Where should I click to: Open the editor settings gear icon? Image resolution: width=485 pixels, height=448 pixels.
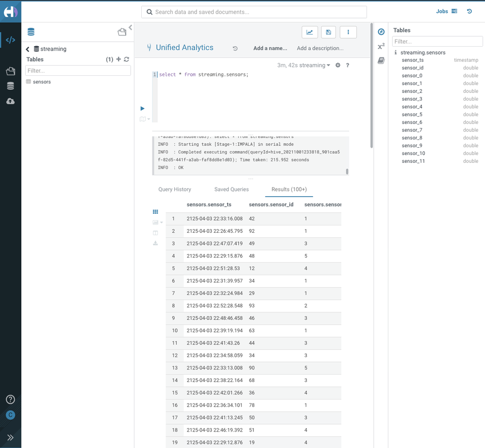point(338,65)
